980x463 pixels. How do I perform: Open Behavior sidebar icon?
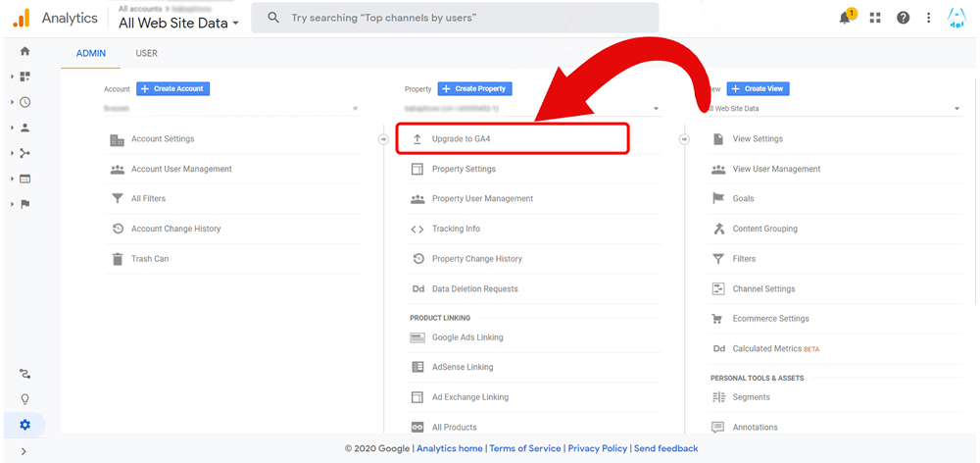25,179
